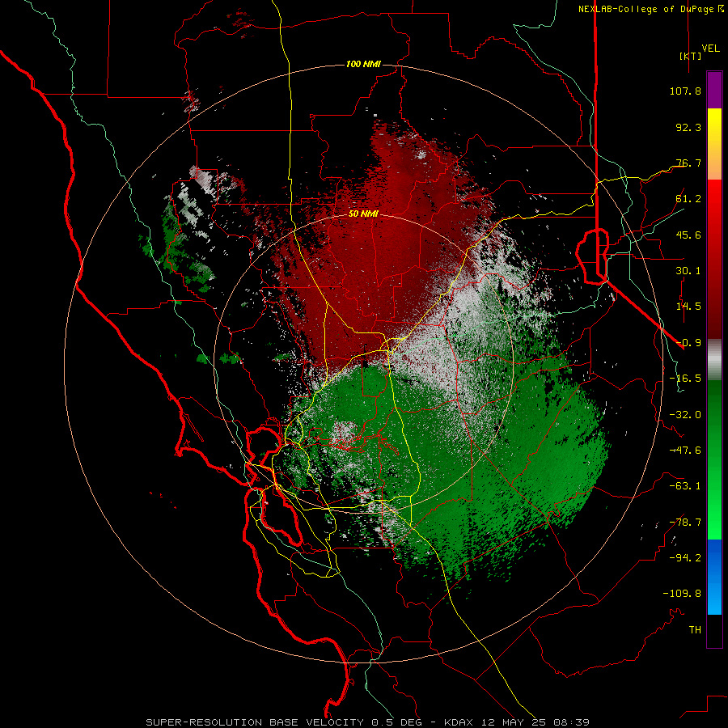Click the [KT] units label
This screenshot has height=728, width=728.
pos(691,56)
